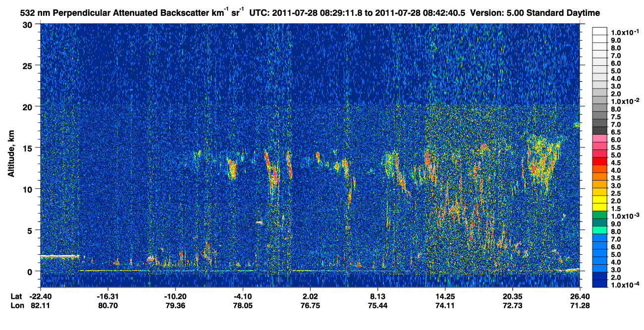The image size is (644, 330).
Task: Select the orange 3.5 colorbar swatch
Action: (599, 178)
